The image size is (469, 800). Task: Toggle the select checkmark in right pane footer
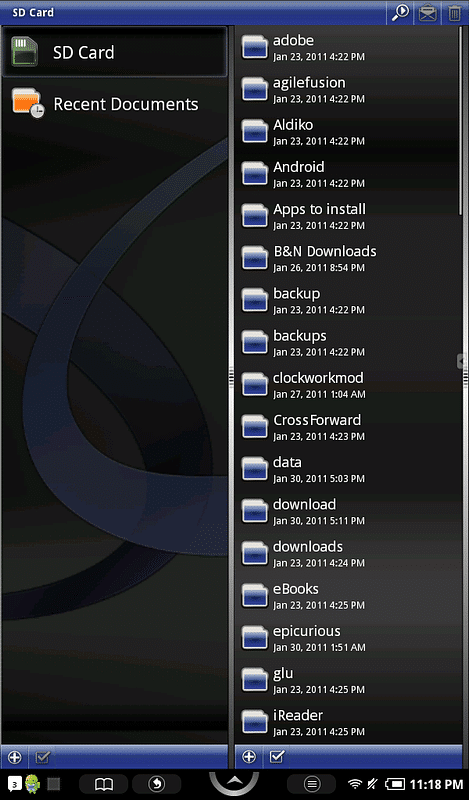coord(277,756)
